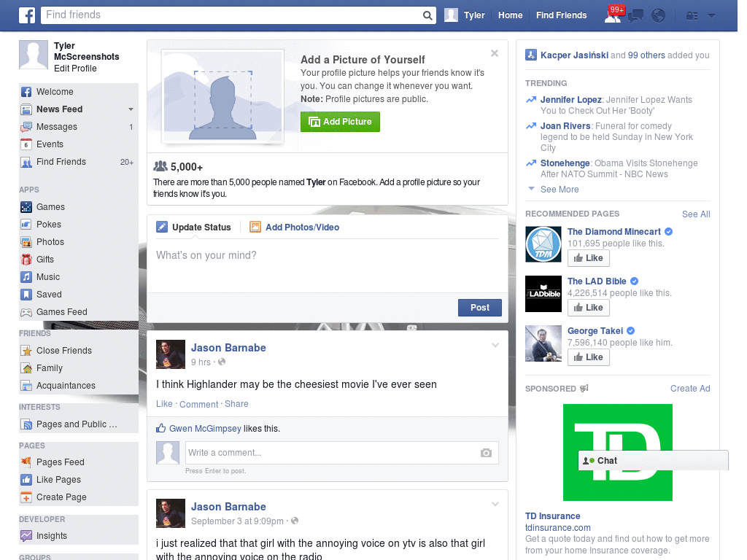Open options chevron on September 3 post
The width and height of the screenshot is (747, 560).
(x=495, y=504)
